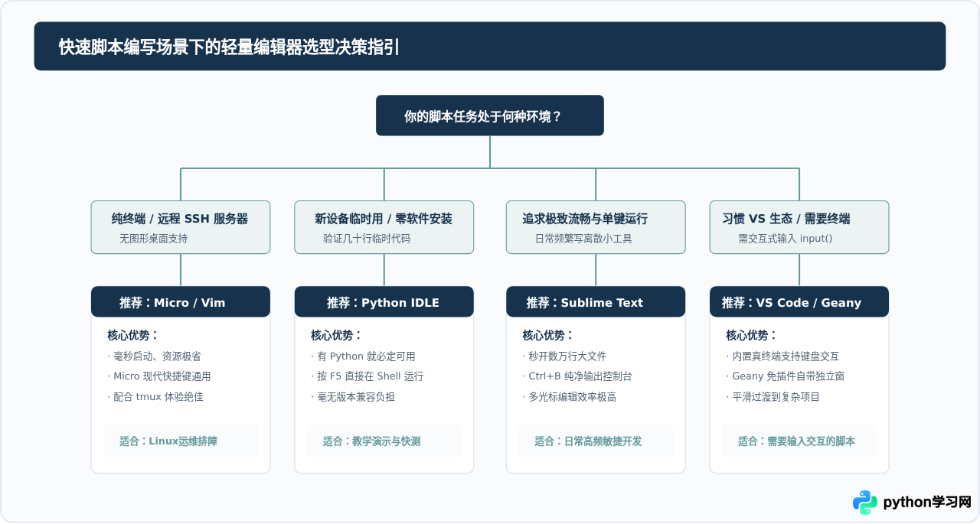Click '核心优势：' in the Micro / Vim card
The height and width of the screenshot is (524, 980).
133,335
